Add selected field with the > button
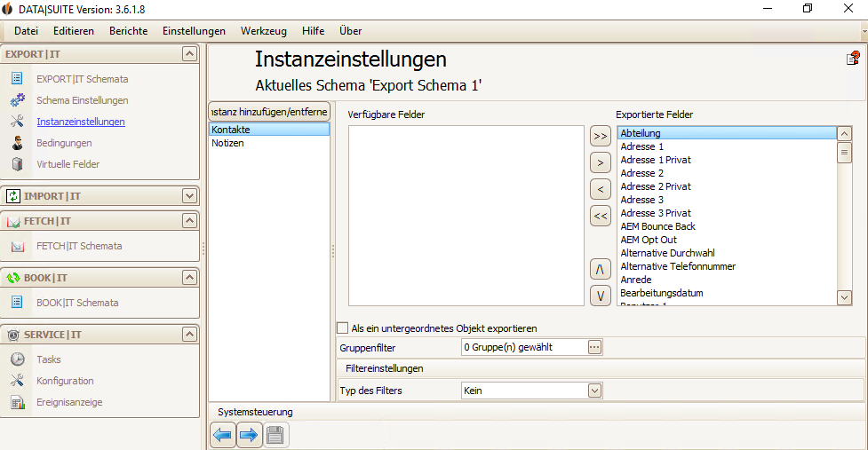Image resolution: width=868 pixels, height=450 pixels. click(x=600, y=162)
